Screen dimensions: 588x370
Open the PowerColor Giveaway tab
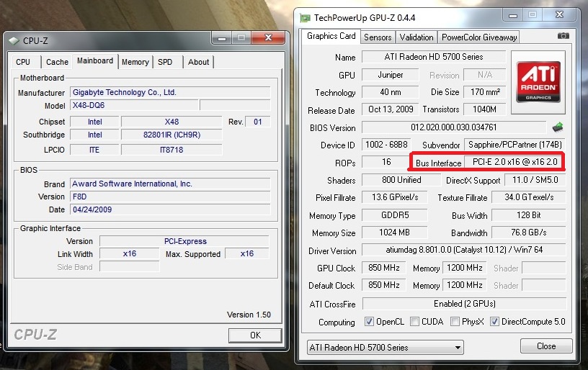479,37
